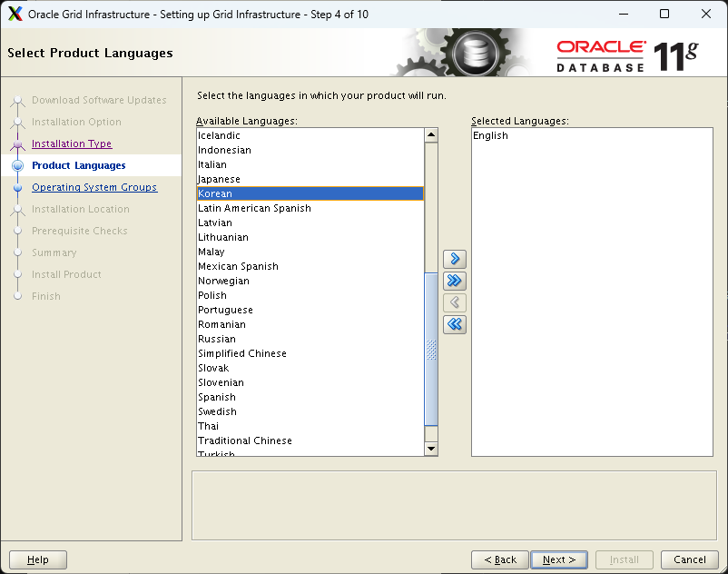Select Romanian in Available Languages

[310, 324]
